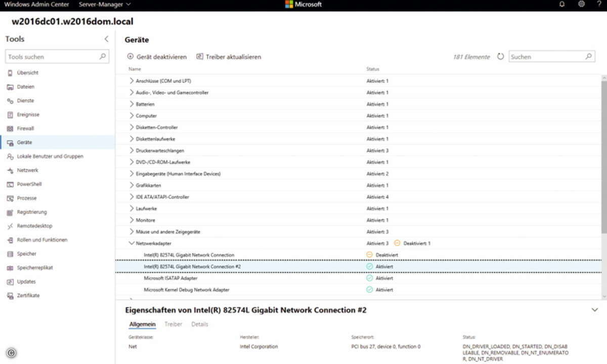Click the magnifier in the devices search box
Viewport: 607px width, 364px height.
[589, 57]
